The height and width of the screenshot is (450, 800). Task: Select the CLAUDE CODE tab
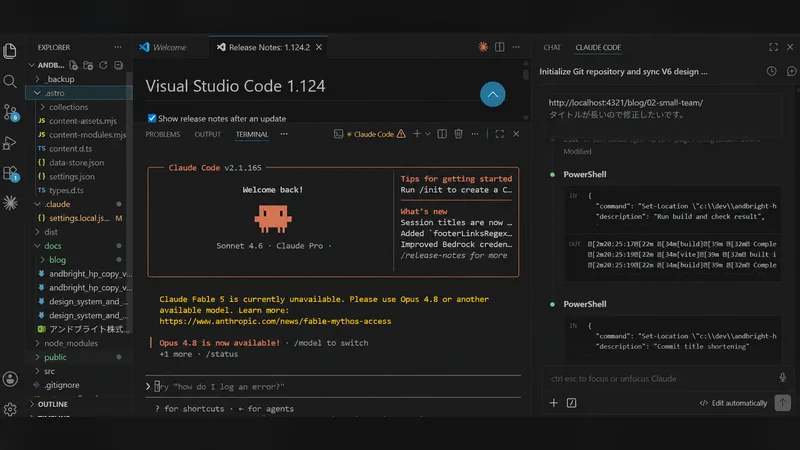(598, 47)
